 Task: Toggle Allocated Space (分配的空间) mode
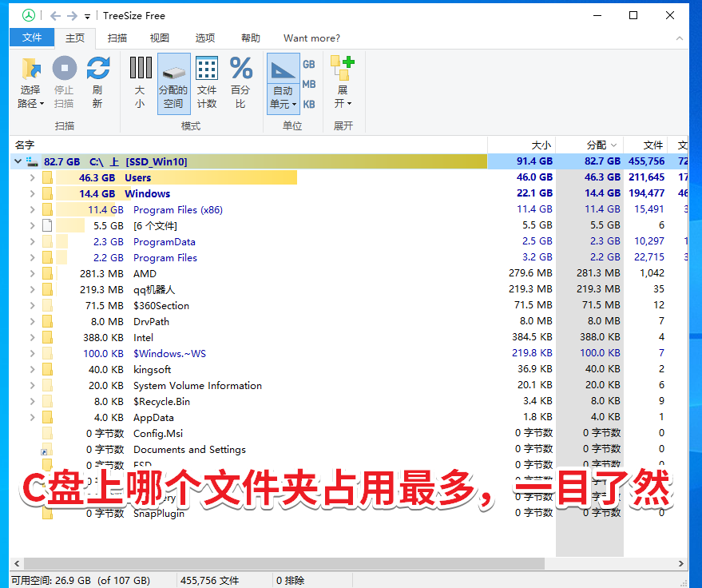[173, 83]
